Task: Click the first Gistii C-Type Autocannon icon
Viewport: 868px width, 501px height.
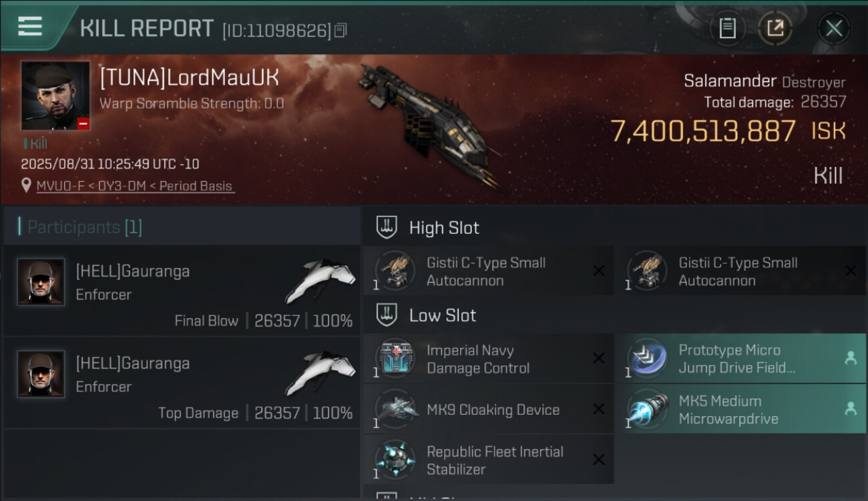Action: [x=395, y=271]
